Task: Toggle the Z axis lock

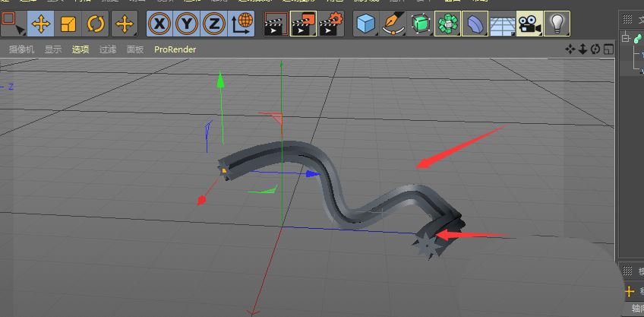Action: point(215,24)
